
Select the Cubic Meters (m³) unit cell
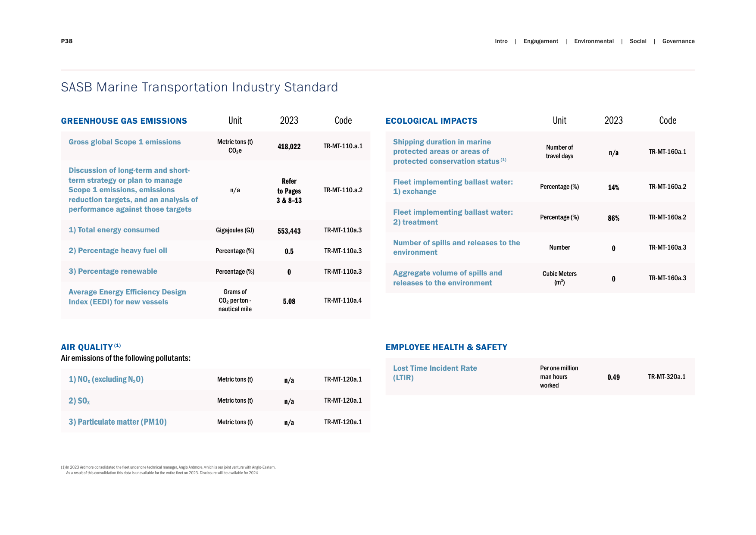[559, 278]
